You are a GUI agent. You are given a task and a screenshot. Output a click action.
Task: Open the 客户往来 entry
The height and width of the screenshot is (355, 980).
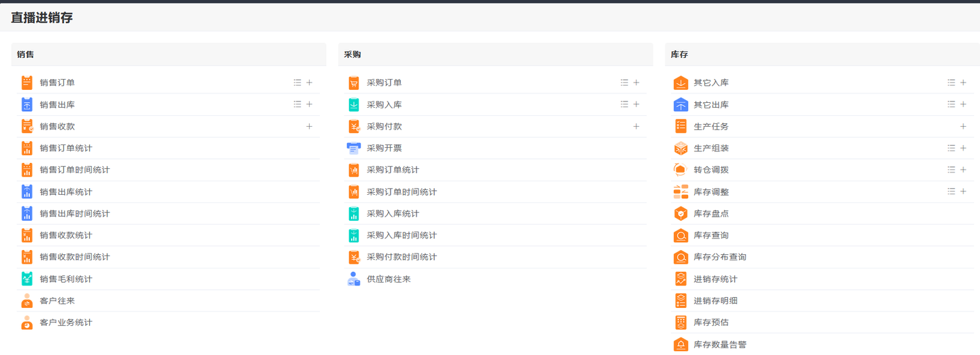pyautogui.click(x=57, y=301)
